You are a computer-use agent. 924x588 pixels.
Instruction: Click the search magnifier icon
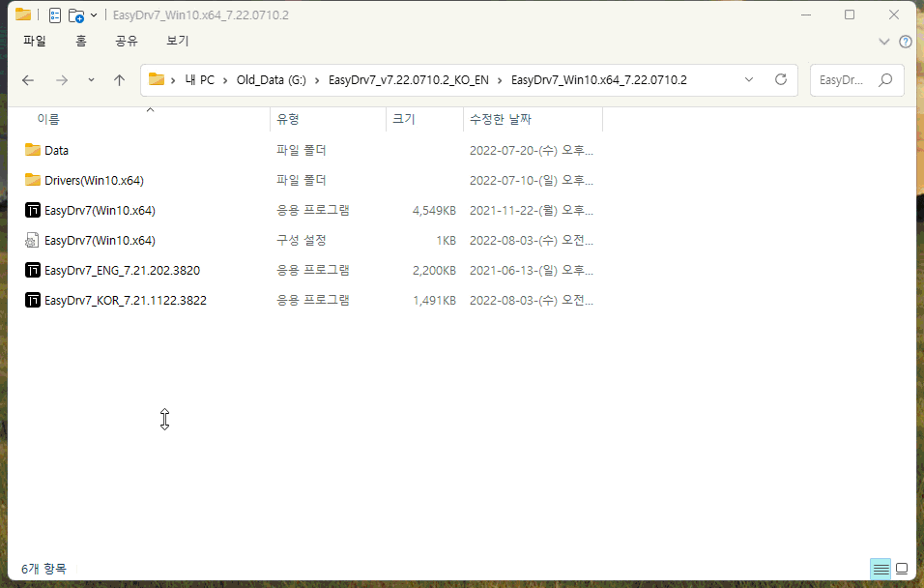tap(885, 80)
